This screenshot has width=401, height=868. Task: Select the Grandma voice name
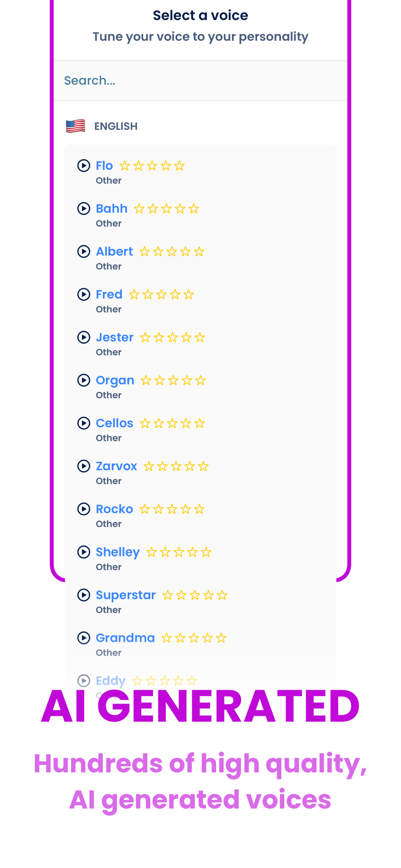[x=125, y=638]
